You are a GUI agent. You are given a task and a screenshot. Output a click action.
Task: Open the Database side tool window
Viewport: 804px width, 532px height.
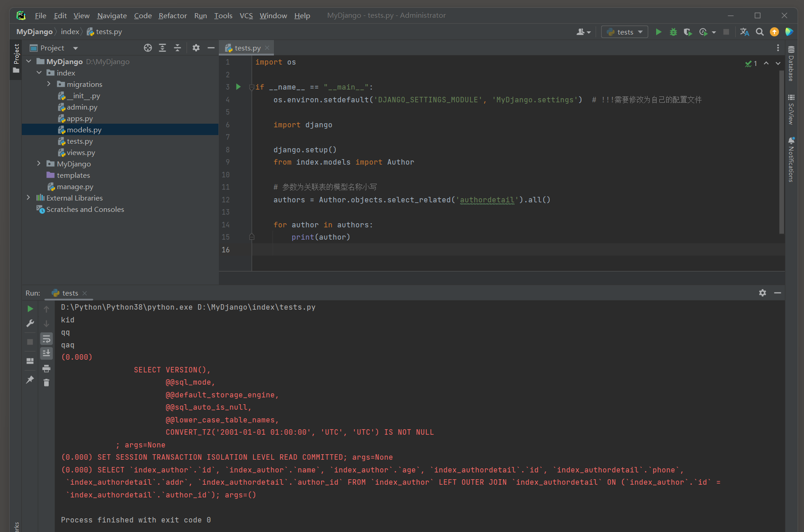coord(791,64)
